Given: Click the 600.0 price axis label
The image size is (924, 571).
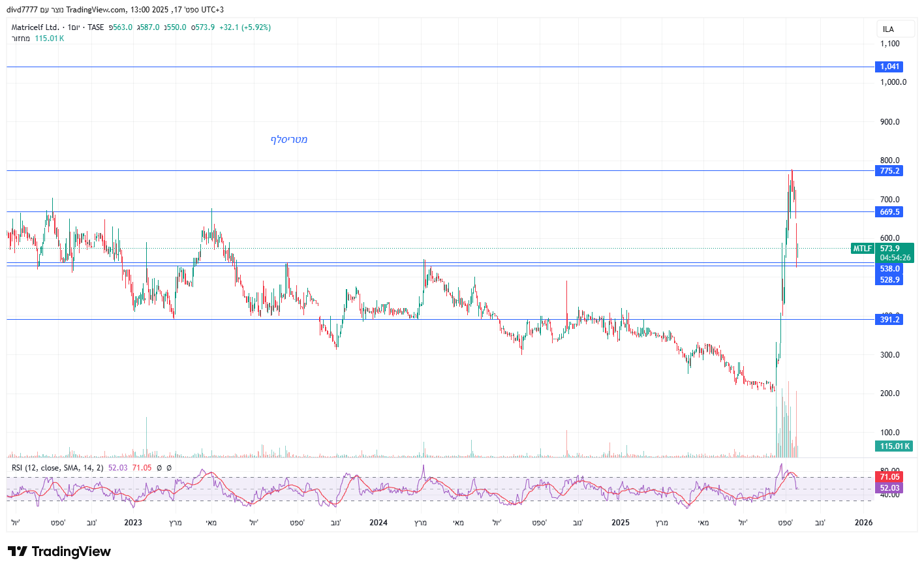Looking at the screenshot, I should point(890,238).
